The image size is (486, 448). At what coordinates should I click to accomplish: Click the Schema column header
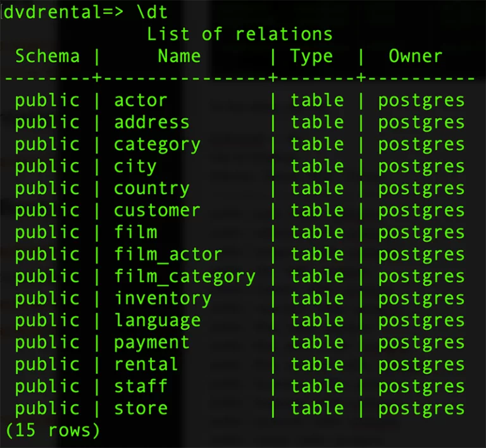tap(47, 56)
